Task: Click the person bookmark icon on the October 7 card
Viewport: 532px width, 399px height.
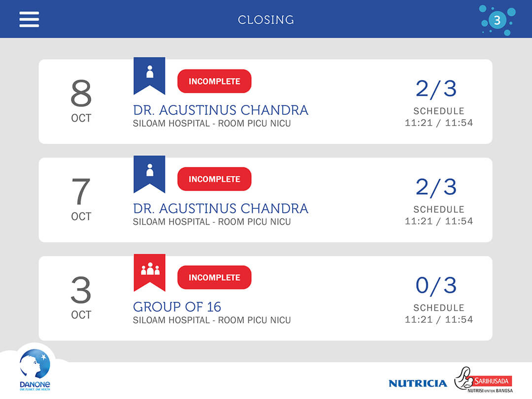Action: click(x=149, y=172)
